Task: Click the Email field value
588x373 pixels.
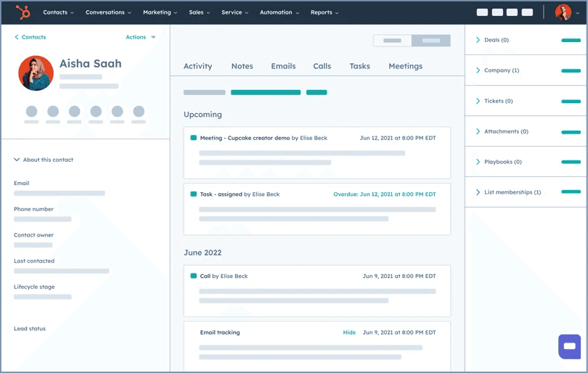Action: [x=60, y=194]
